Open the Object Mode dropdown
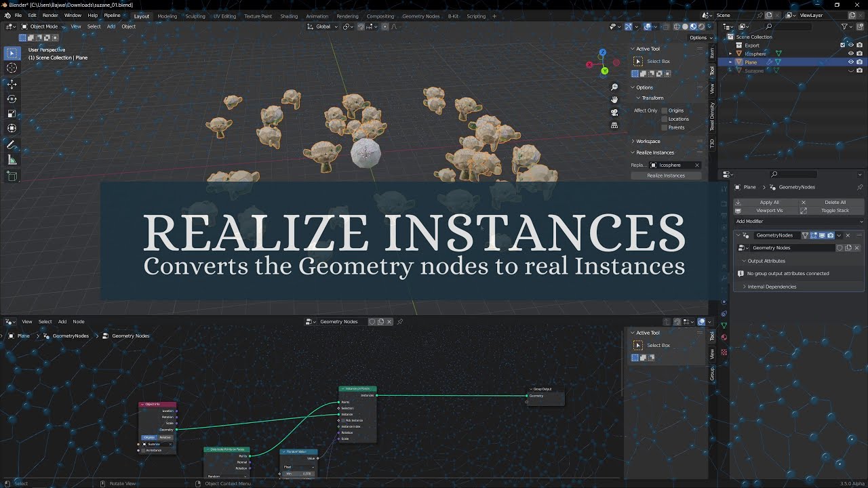The height and width of the screenshot is (488, 868). point(43,26)
